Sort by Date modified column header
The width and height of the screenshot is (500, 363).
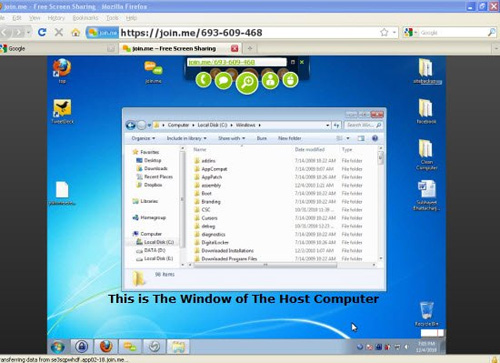coord(310,149)
